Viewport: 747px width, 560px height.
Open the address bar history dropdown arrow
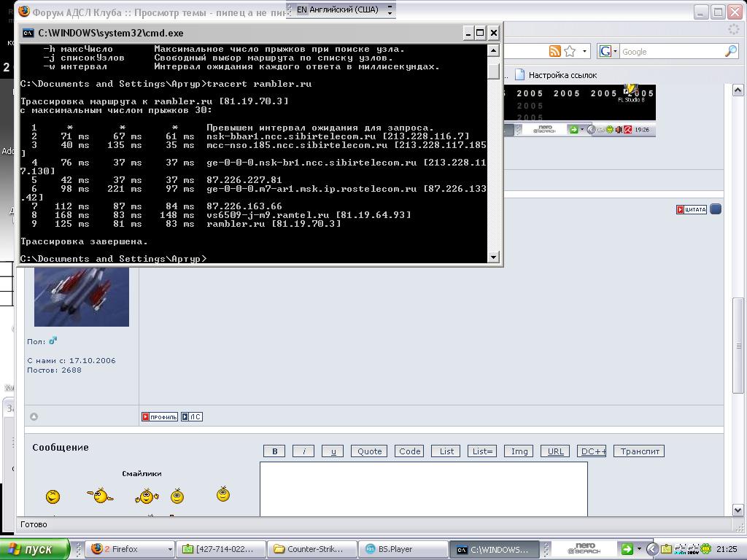point(584,52)
